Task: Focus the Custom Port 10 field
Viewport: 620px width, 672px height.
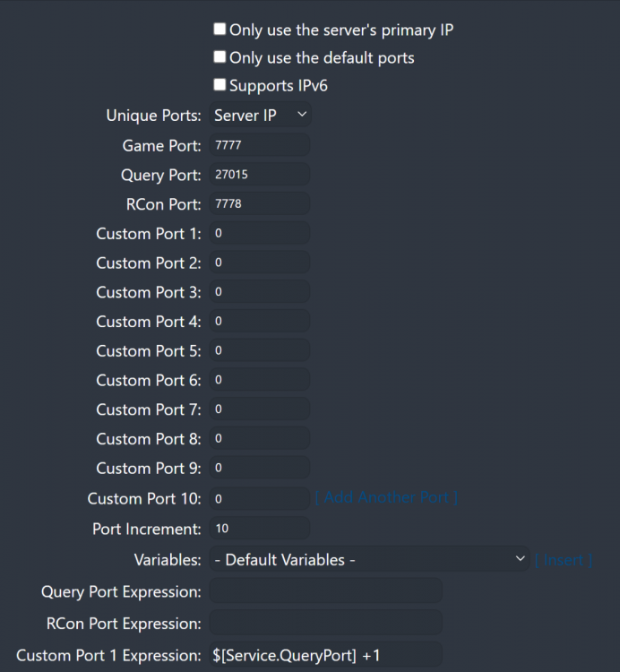Action: click(260, 498)
